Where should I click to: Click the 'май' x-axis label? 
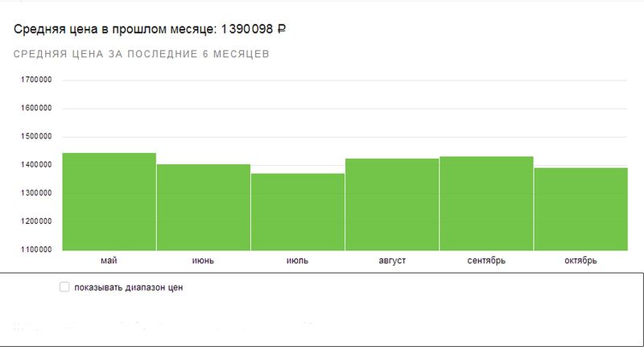[x=109, y=261]
